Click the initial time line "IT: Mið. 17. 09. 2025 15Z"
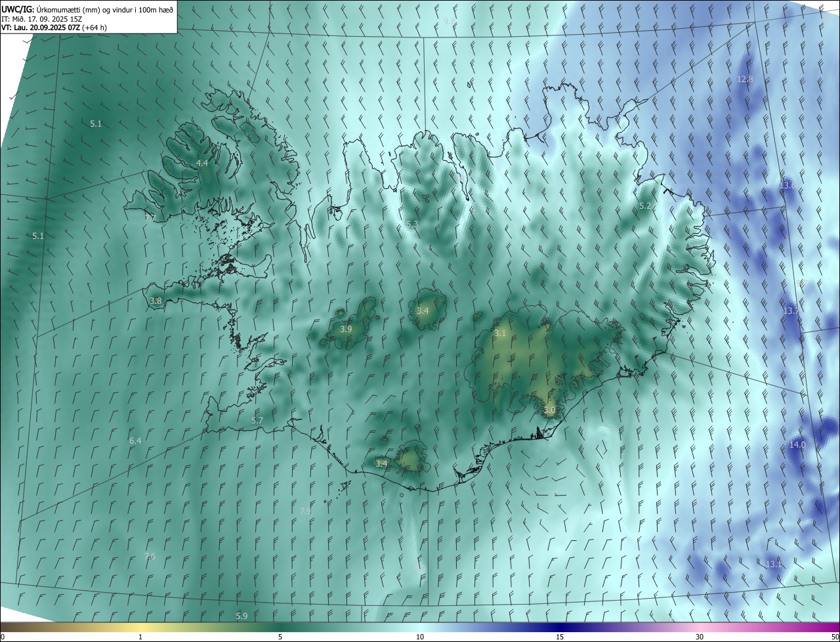Image resolution: width=840 pixels, height=642 pixels. [x=41, y=18]
